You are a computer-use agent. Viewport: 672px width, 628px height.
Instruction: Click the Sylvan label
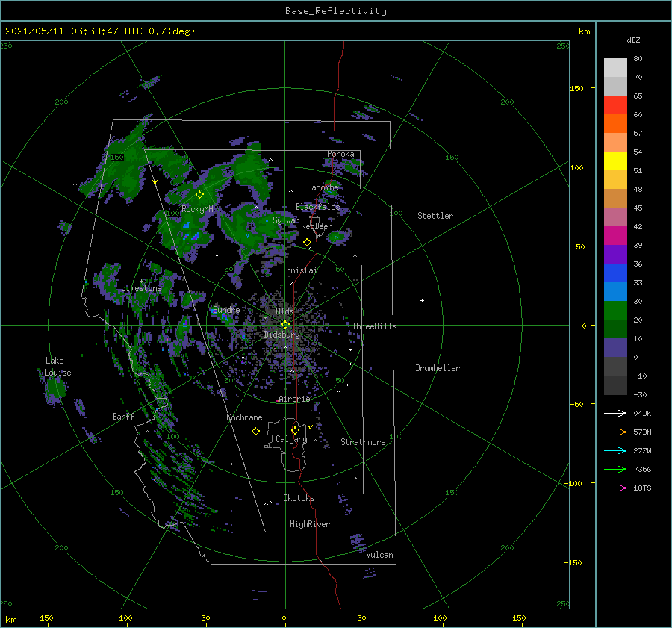pyautogui.click(x=286, y=220)
